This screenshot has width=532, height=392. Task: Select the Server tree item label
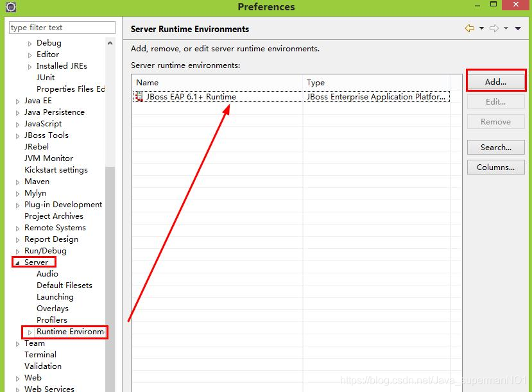[x=36, y=262]
